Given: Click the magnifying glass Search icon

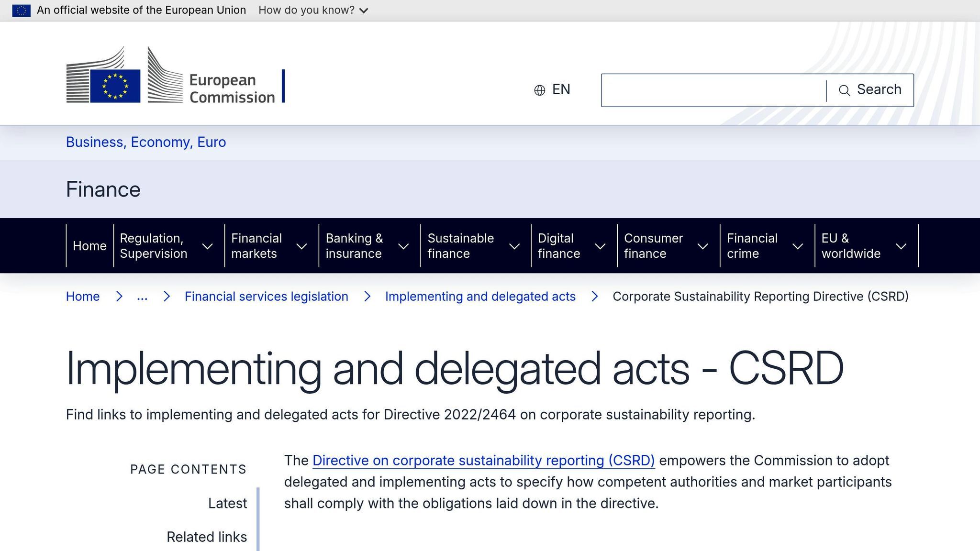Looking at the screenshot, I should coord(844,90).
